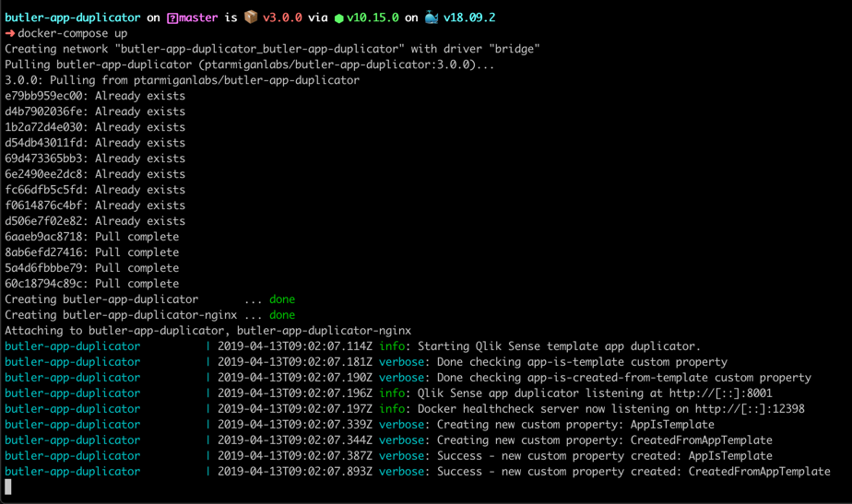Click the '3.0.0: Pulling from' line
852x504 pixels.
(x=182, y=80)
